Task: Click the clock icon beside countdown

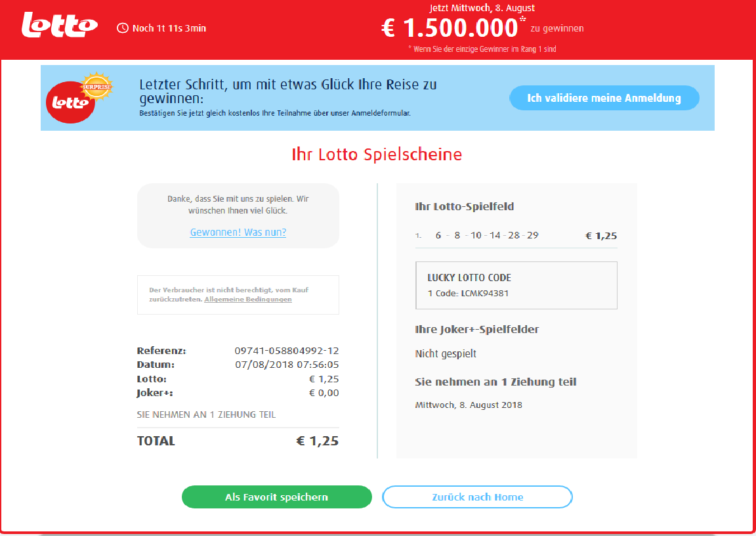Action: [x=122, y=28]
